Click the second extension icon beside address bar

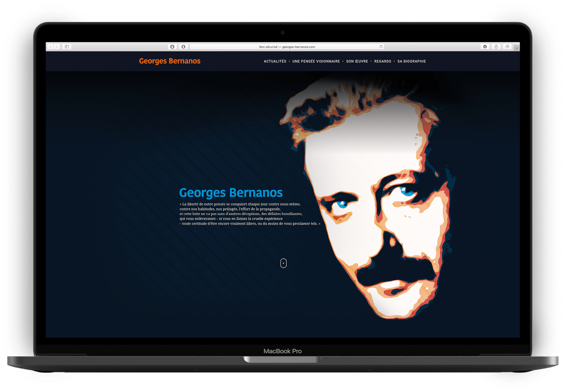point(183,47)
